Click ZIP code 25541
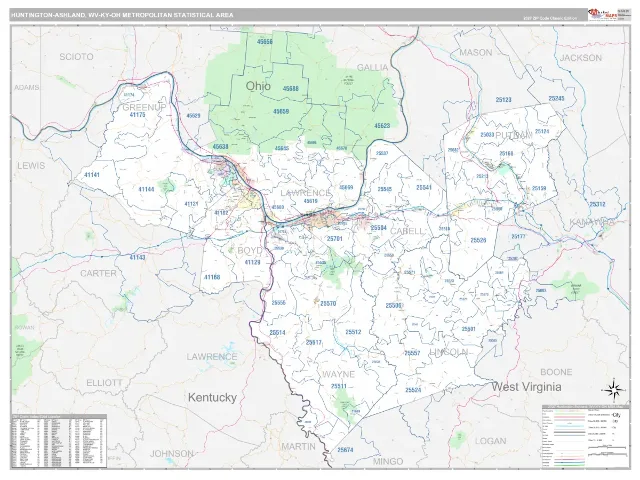The image size is (640, 480). (x=424, y=188)
